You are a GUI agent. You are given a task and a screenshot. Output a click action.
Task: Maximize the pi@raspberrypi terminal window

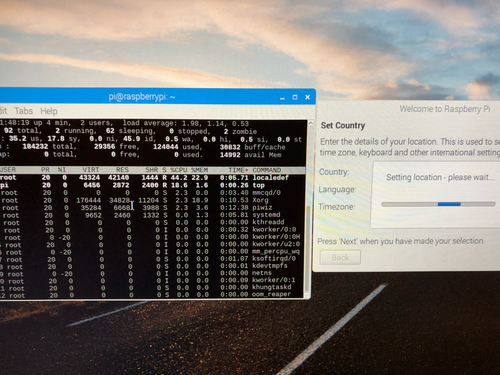pos(295,97)
